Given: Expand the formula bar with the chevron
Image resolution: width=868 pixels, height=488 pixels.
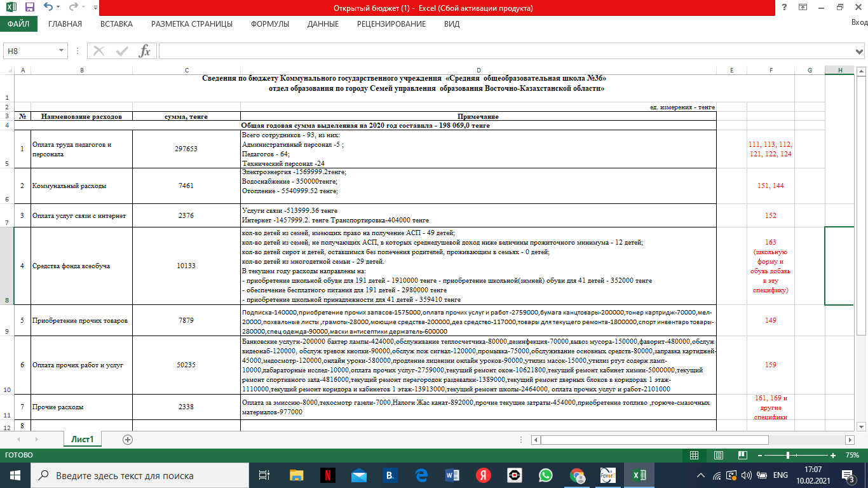Looking at the screenshot, I should click(860, 51).
